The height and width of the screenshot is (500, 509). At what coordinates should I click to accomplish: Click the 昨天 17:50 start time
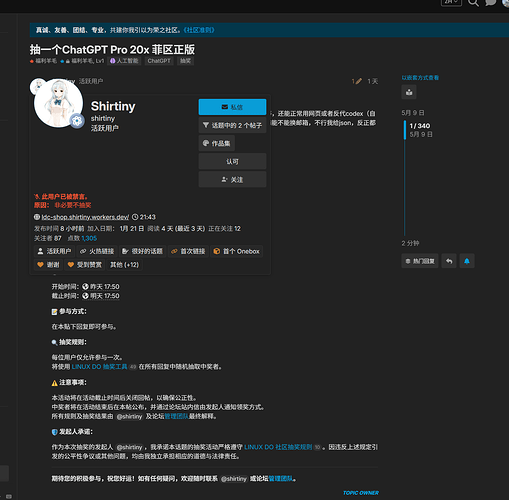(101, 287)
